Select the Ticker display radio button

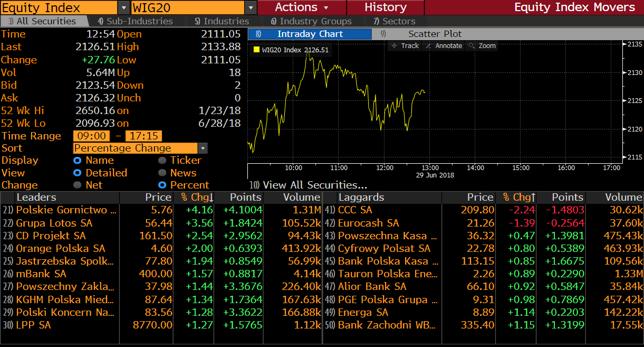162,161
